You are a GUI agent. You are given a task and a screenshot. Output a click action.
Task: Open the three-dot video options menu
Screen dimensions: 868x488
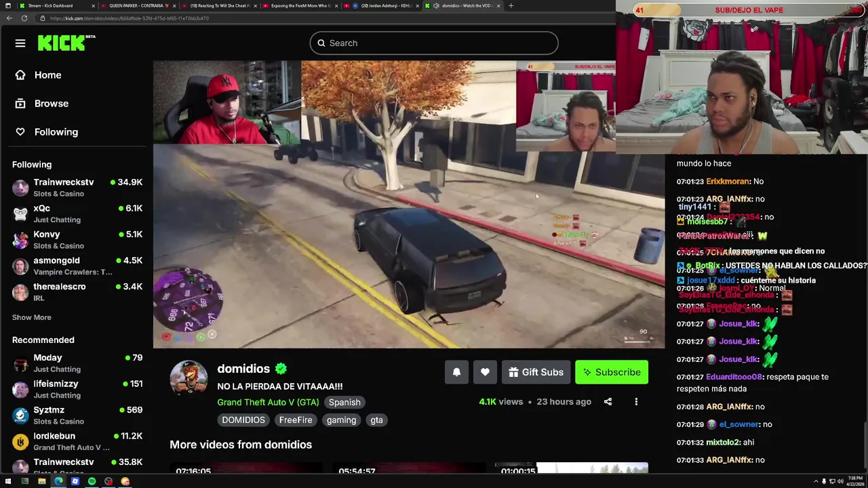[636, 402]
